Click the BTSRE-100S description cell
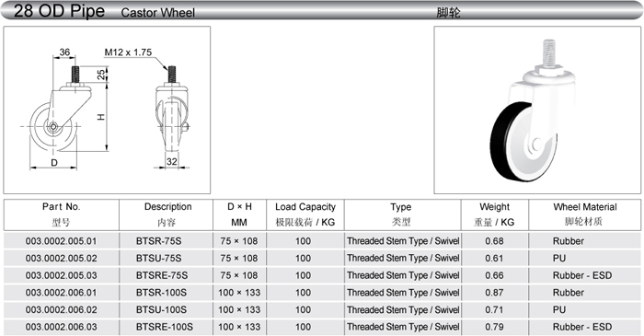 165,327
